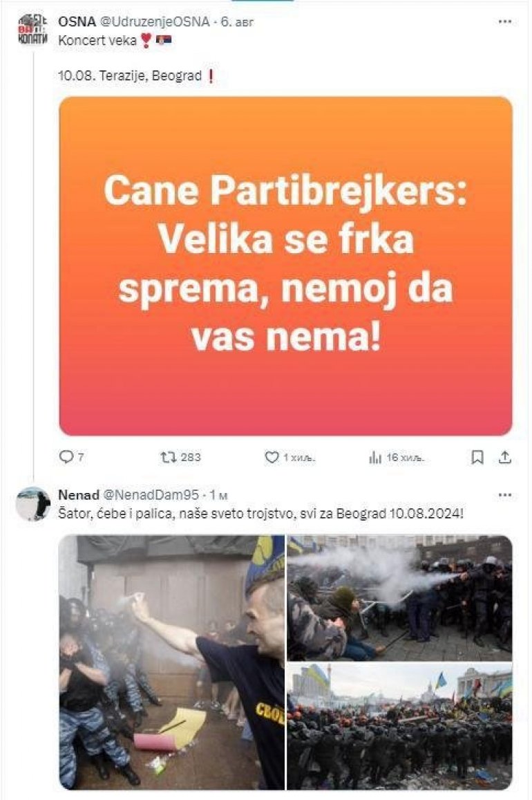Open OSNA profile avatar
The width and height of the screenshot is (532, 800).
coord(33,29)
